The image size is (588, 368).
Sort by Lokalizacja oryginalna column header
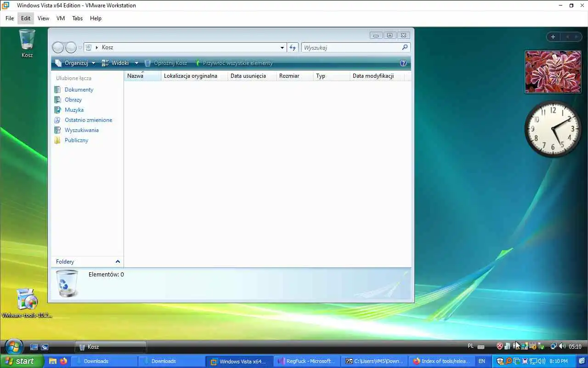[194, 76]
